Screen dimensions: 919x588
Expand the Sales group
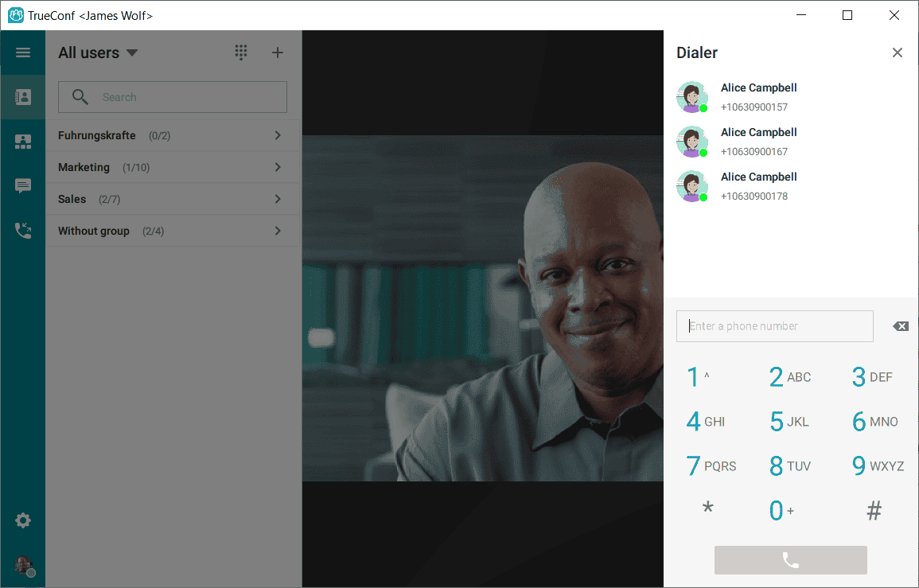pyautogui.click(x=173, y=199)
